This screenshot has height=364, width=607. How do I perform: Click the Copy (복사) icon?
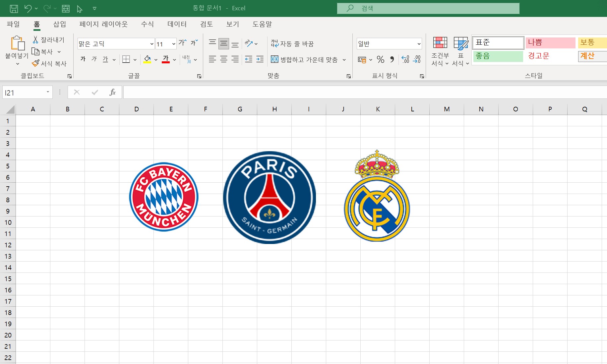pos(35,52)
